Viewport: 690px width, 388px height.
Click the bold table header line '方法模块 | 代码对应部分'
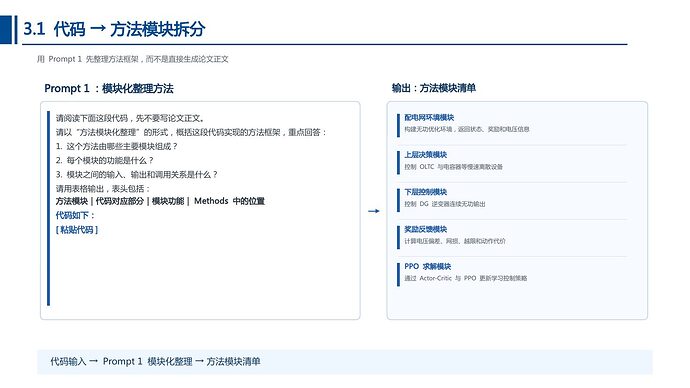(x=160, y=201)
